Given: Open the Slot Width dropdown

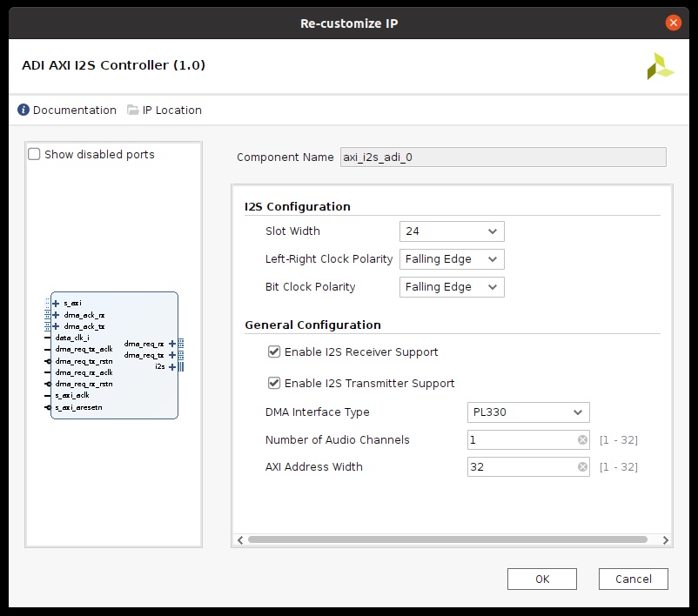Looking at the screenshot, I should tap(452, 231).
